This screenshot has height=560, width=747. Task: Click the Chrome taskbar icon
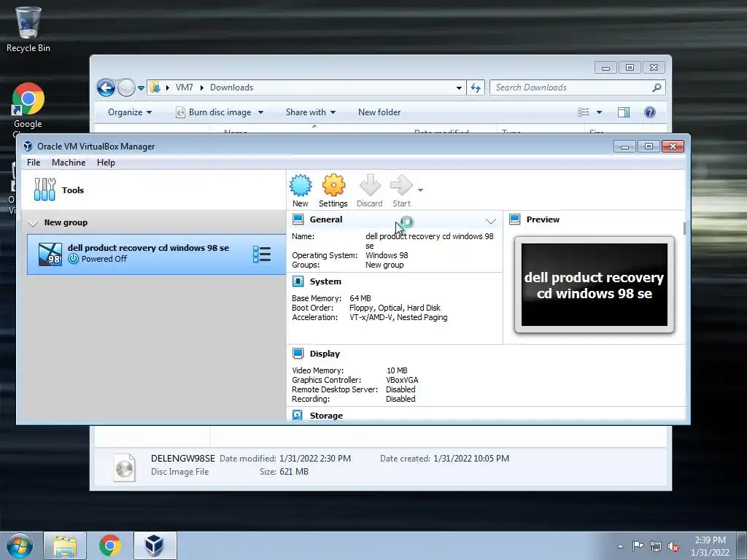[110, 545]
